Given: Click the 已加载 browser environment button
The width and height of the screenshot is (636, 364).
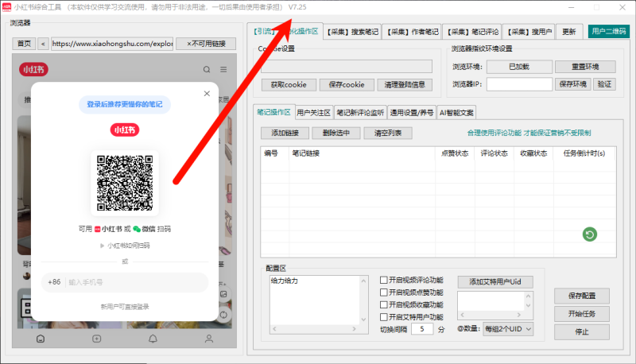Looking at the screenshot, I should click(519, 67).
